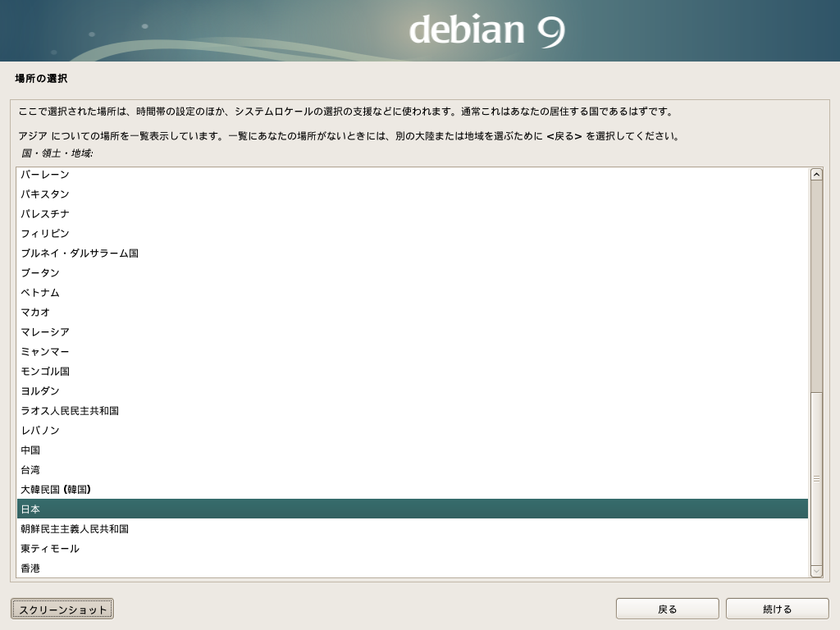The height and width of the screenshot is (630, 840).
Task: Choose モンゴル国 from the list
Action: coord(412,372)
